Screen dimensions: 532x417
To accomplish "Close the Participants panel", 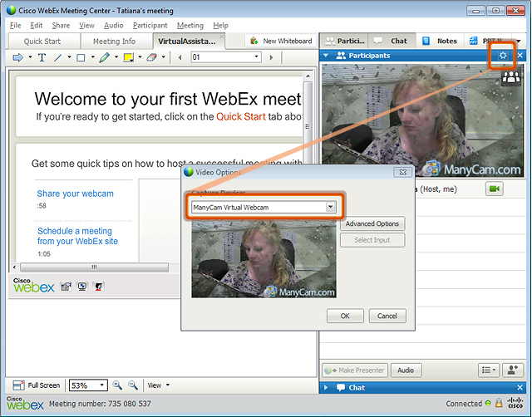I will (520, 56).
